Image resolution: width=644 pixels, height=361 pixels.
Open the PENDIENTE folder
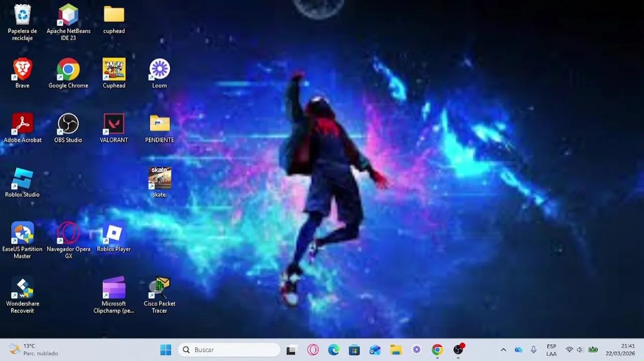159,128
